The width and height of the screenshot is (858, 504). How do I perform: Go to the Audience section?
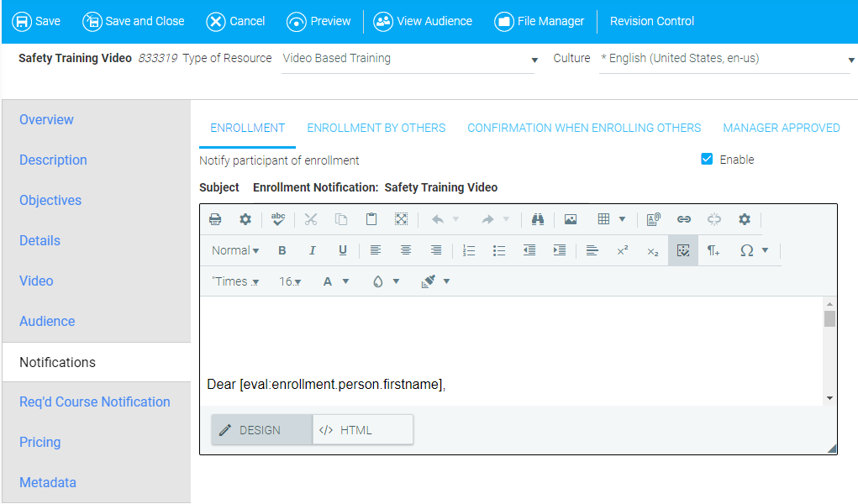click(47, 322)
